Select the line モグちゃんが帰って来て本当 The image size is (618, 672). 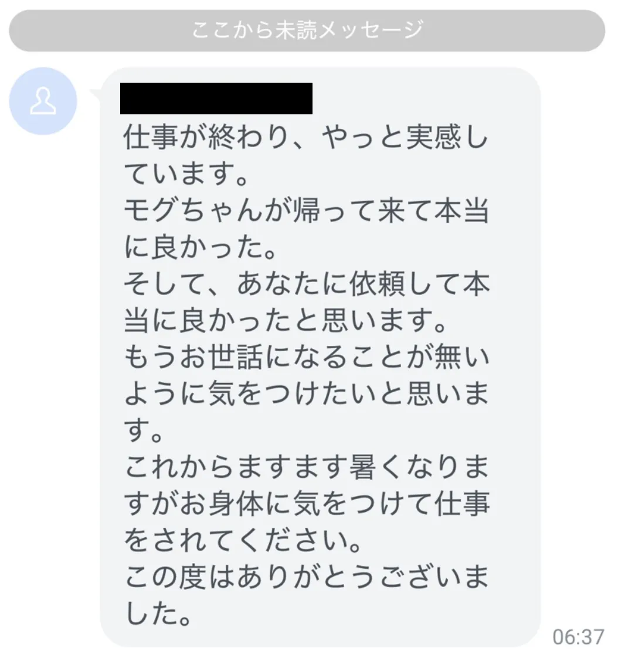coord(306,211)
